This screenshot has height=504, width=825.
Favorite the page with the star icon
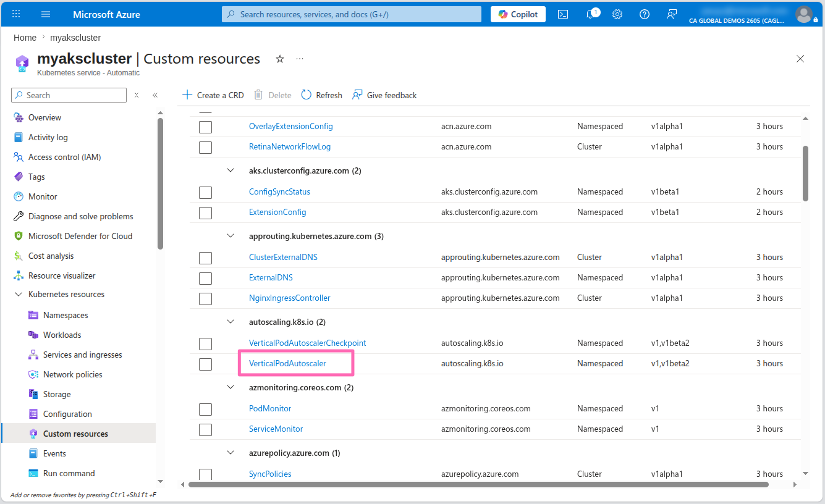[280, 59]
